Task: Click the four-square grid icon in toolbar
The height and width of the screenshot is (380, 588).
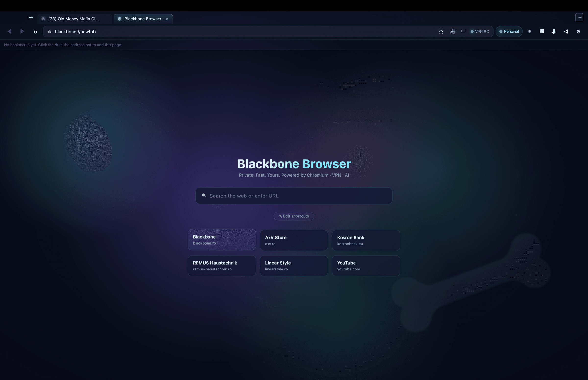Action: click(x=529, y=32)
